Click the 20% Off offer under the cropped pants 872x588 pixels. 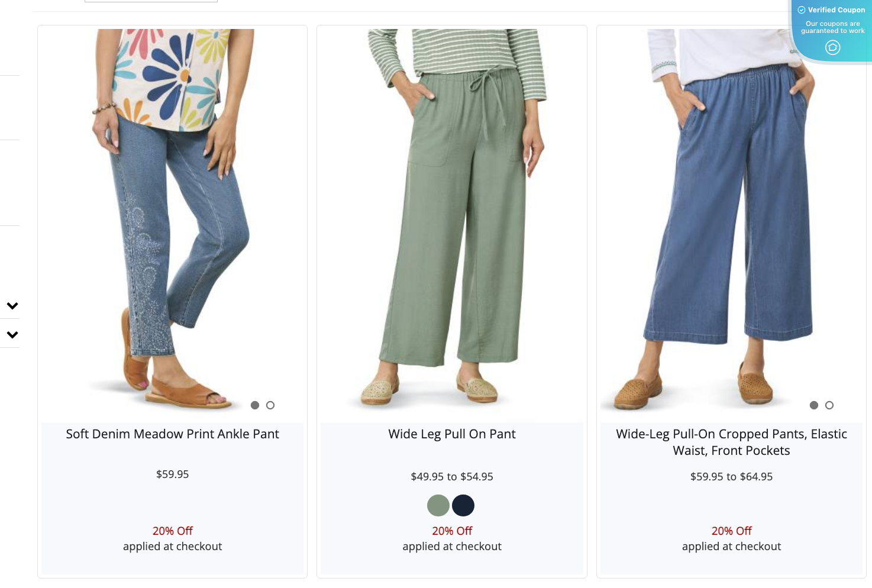click(x=731, y=531)
